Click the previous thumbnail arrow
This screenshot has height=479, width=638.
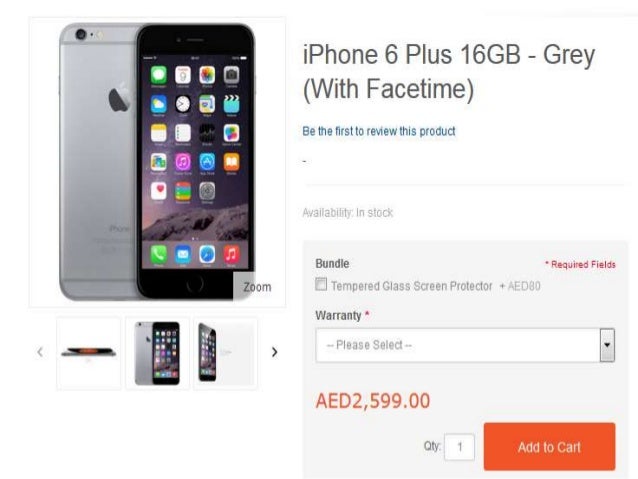click(40, 352)
